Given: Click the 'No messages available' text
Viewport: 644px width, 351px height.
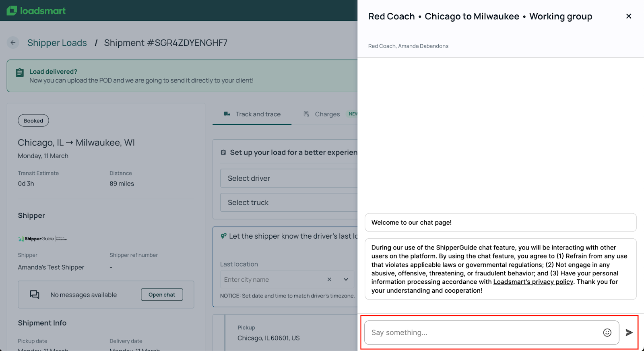Looking at the screenshot, I should [x=84, y=295].
